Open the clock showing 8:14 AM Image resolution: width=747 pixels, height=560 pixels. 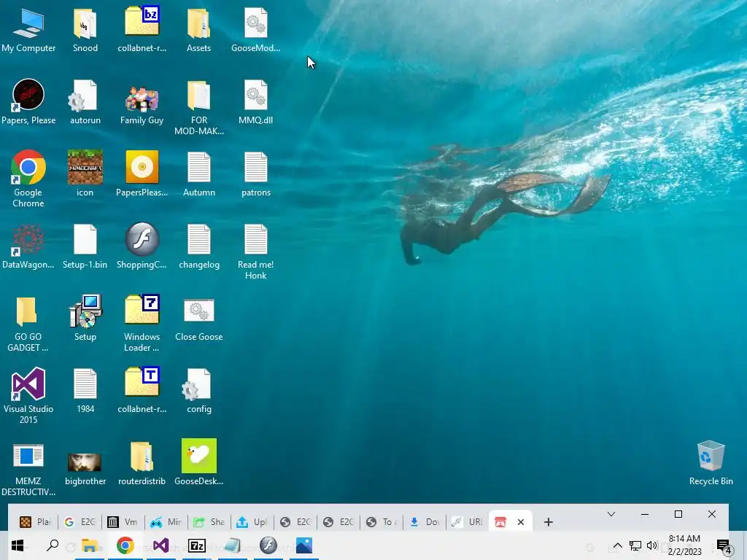tap(684, 545)
